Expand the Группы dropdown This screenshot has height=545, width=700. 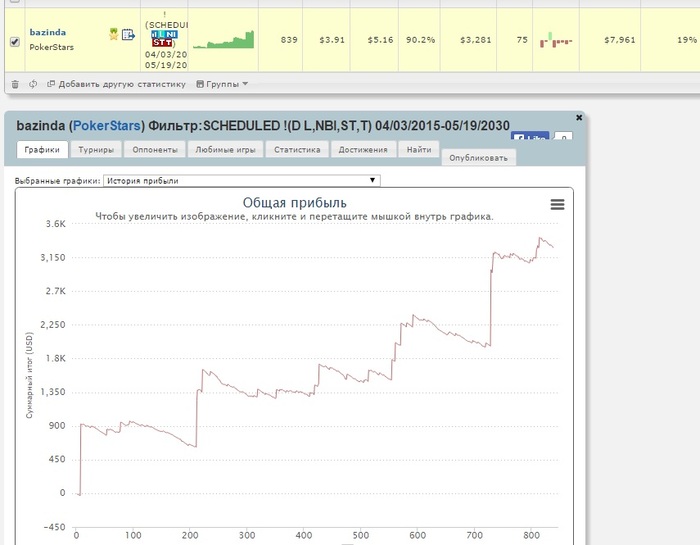tap(222, 84)
